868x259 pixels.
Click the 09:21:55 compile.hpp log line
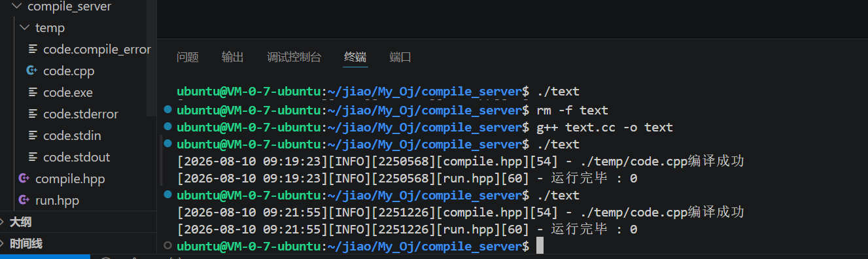(460, 213)
